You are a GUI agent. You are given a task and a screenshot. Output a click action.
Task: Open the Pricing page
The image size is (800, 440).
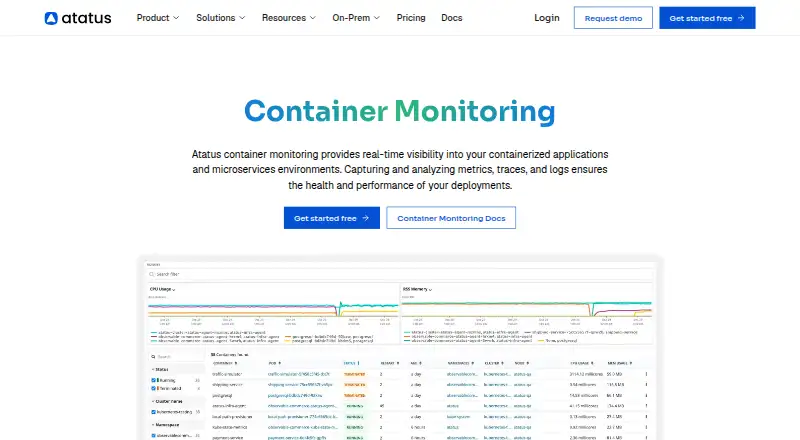pyautogui.click(x=411, y=18)
